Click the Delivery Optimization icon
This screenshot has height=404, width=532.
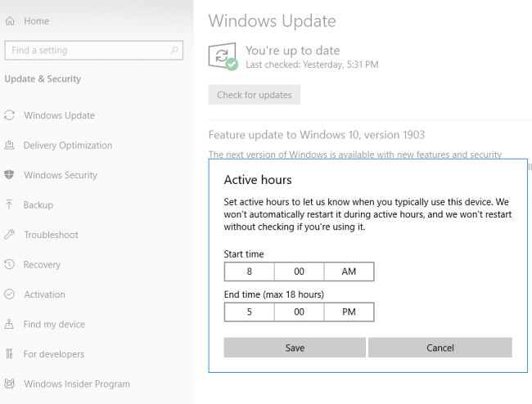point(10,145)
